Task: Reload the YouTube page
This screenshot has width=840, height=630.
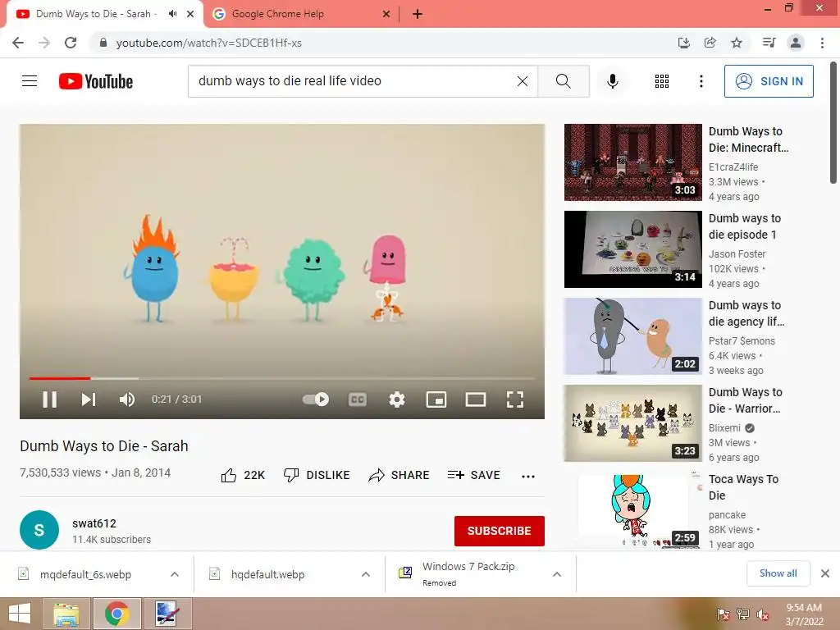Action: 71,43
